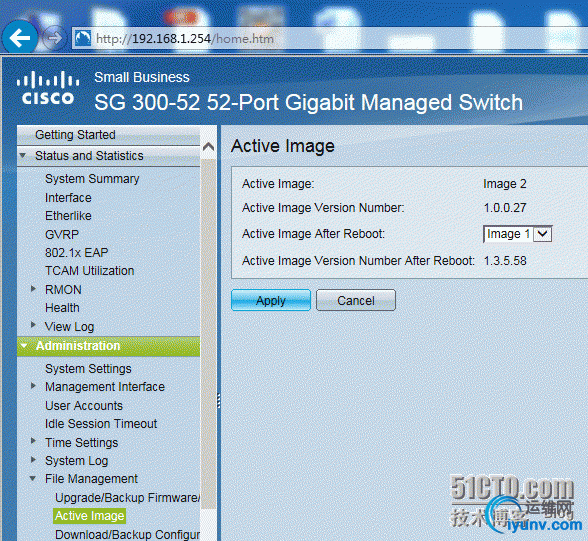Select the System Log entry
Viewport: 588px width, 541px height.
pyautogui.click(x=76, y=460)
